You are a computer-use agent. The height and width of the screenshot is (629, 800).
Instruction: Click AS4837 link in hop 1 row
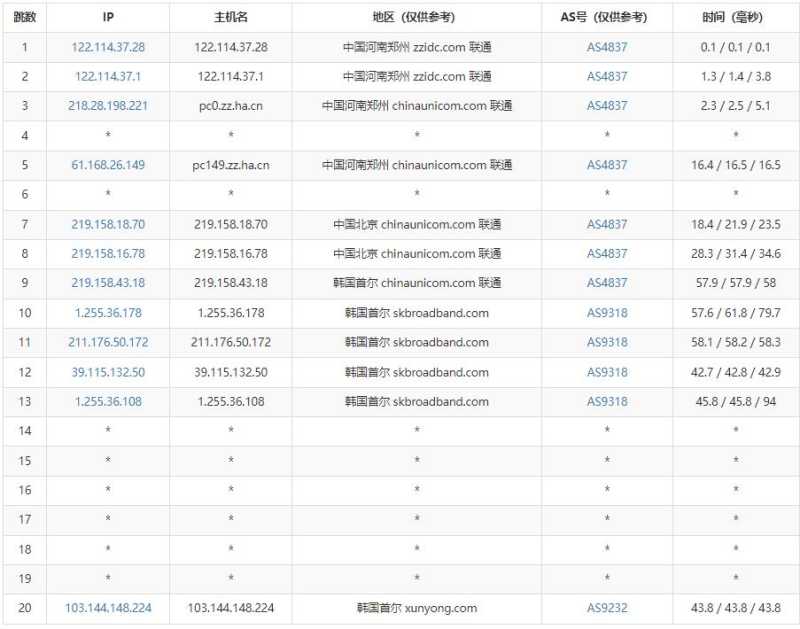point(607,47)
